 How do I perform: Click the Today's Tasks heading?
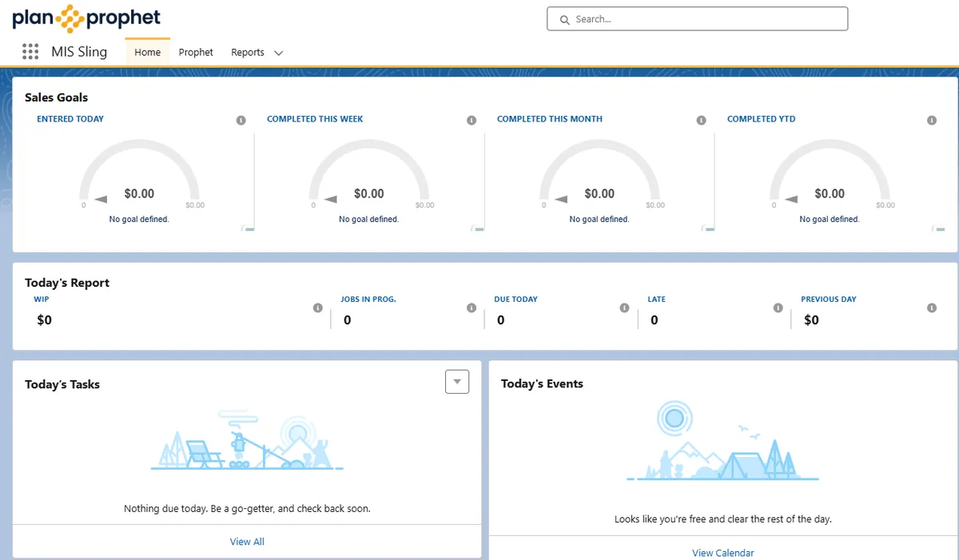[62, 384]
